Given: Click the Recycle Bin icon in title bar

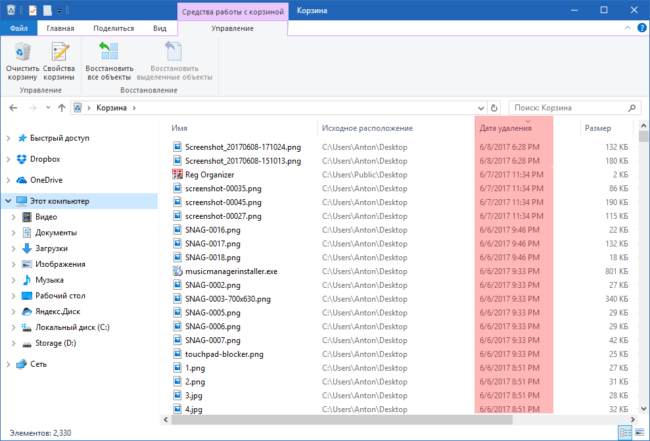Looking at the screenshot, I should point(11,10).
